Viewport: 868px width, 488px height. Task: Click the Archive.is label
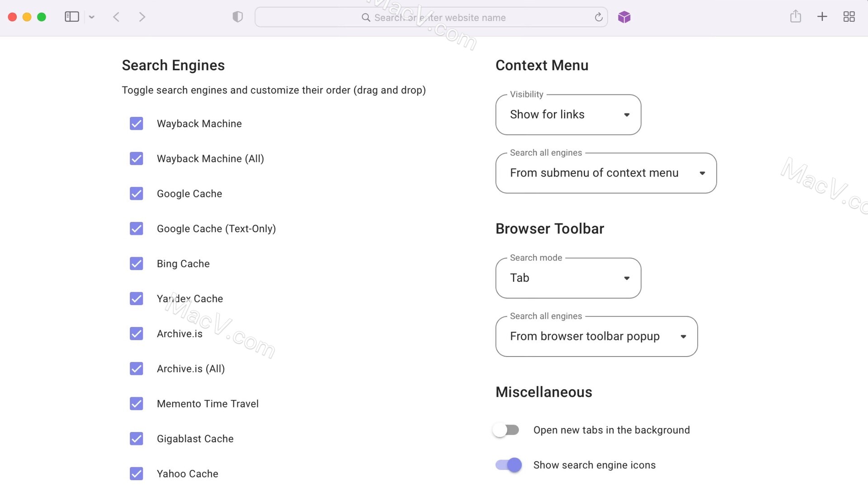pos(179,333)
